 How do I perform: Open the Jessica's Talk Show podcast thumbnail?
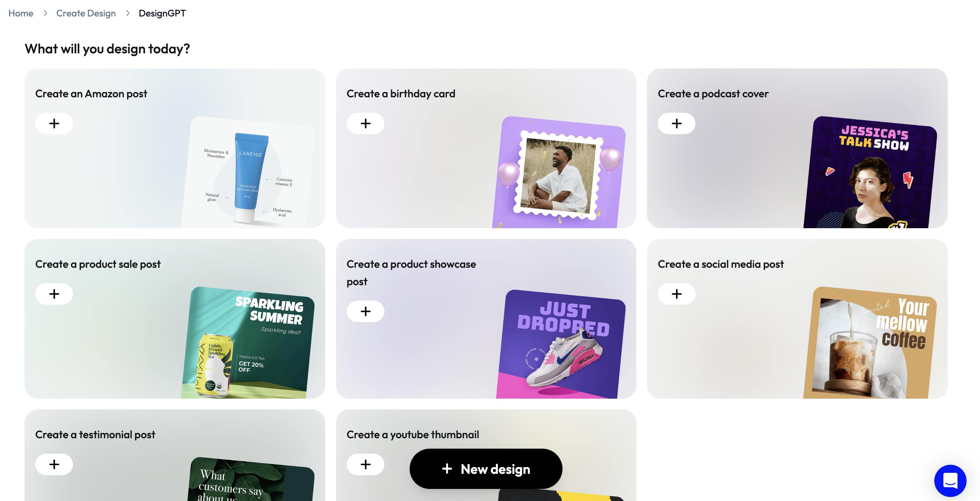[x=870, y=172]
